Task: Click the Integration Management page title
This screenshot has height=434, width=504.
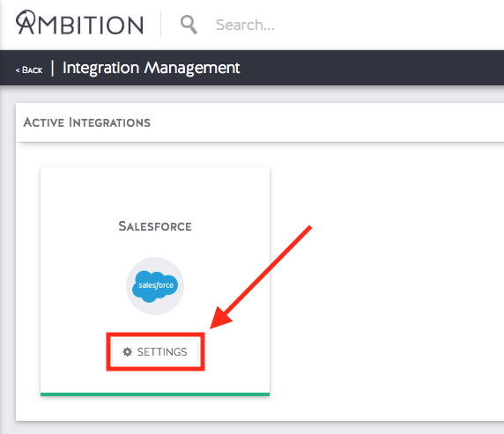Action: (151, 68)
